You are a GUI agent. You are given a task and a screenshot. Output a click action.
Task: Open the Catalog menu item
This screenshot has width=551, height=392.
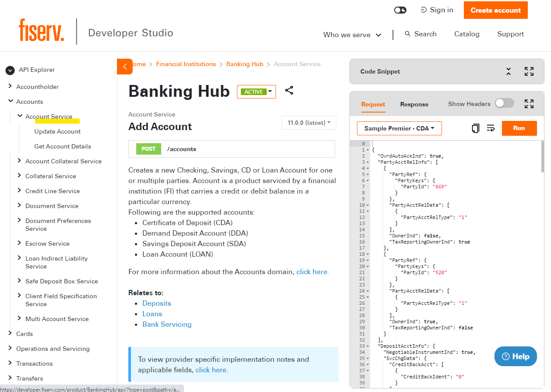pyautogui.click(x=467, y=34)
